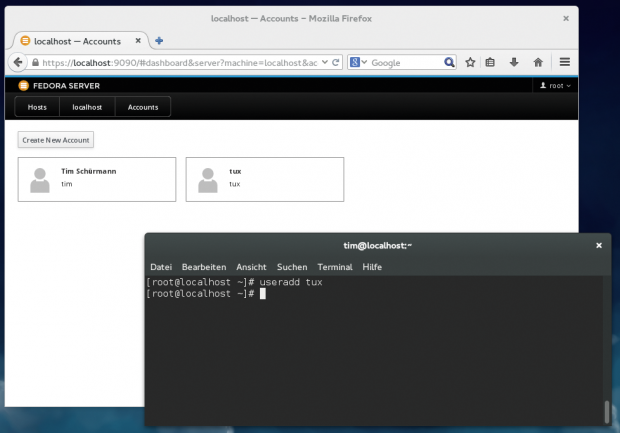Click the terminal vertical scrollbar handle
The width and height of the screenshot is (620, 433).
(605, 411)
